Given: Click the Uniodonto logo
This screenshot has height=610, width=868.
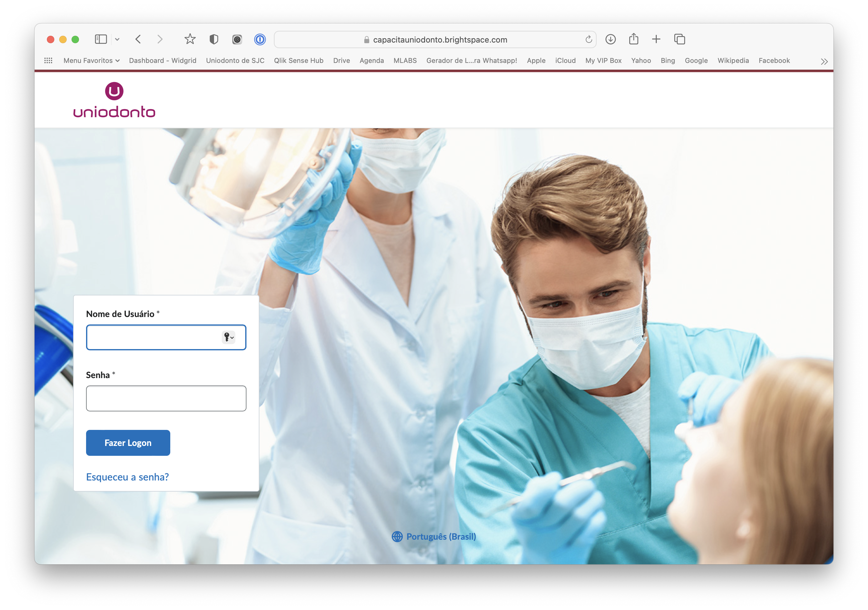Looking at the screenshot, I should pos(114,100).
